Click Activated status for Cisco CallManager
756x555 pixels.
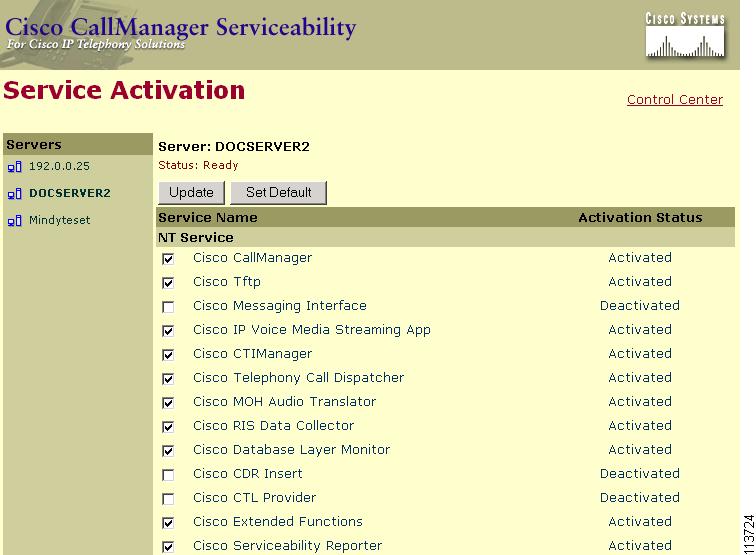[x=640, y=258]
